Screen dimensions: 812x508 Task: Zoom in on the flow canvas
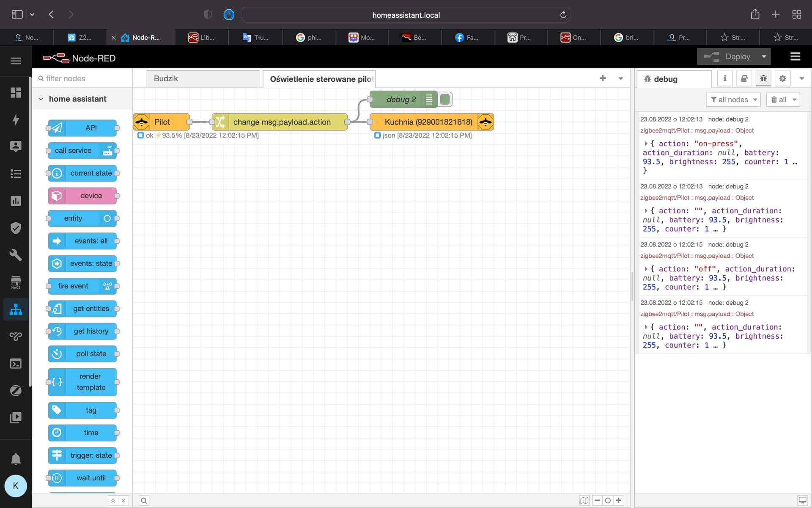click(x=618, y=500)
